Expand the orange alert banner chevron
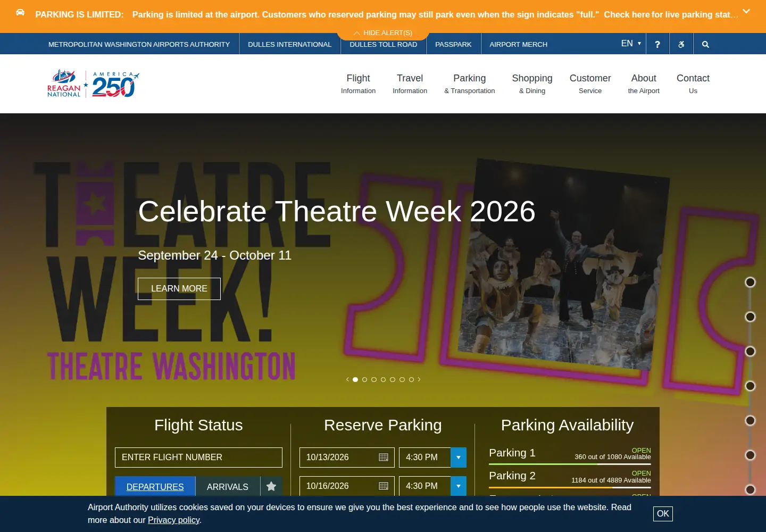766x532 pixels. [746, 11]
